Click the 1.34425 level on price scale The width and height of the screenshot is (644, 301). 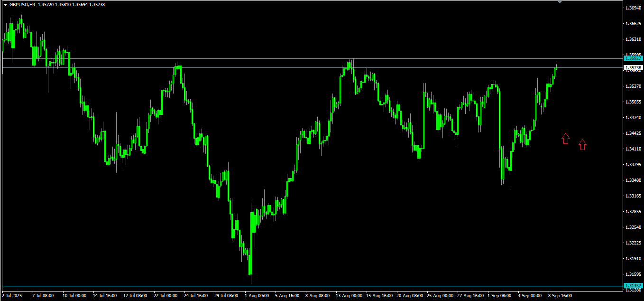(634, 133)
